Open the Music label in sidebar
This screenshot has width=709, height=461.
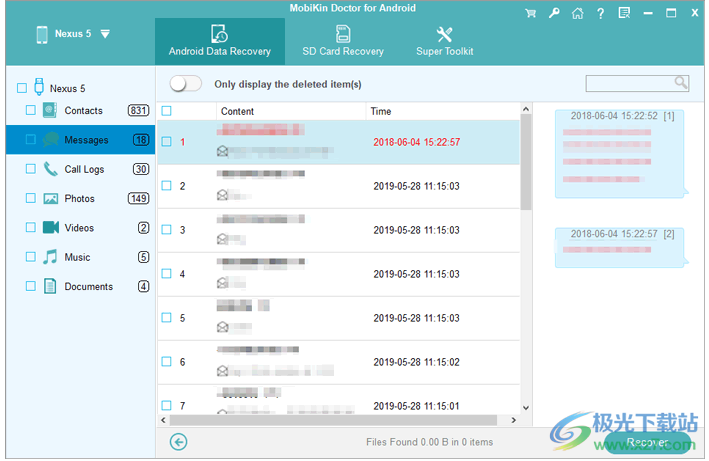[x=77, y=257]
